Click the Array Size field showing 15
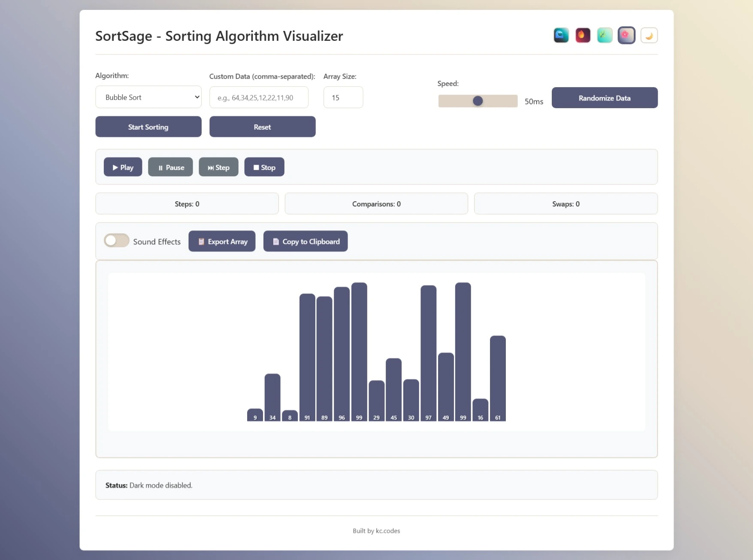This screenshot has height=560, width=753. (343, 97)
